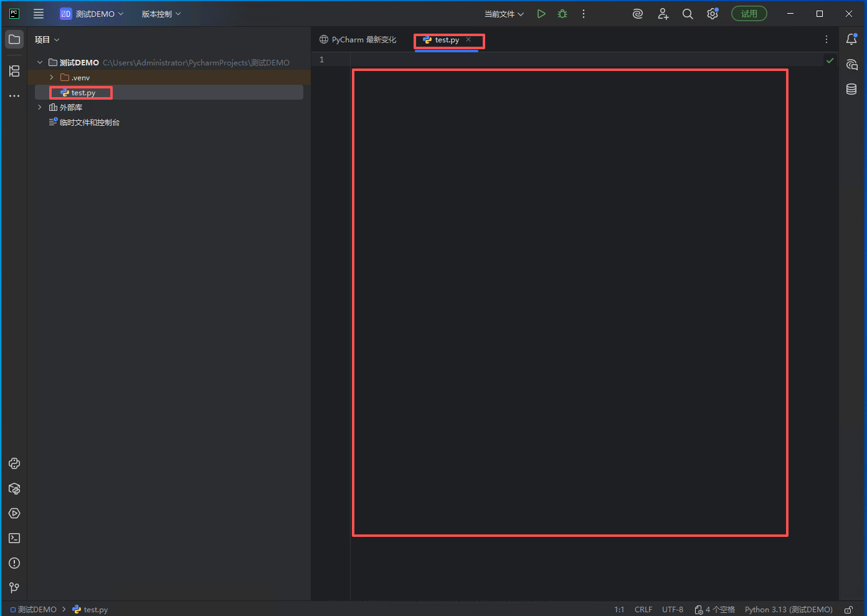Open the Git version control panel
The height and width of the screenshot is (616, 867).
pos(14,587)
